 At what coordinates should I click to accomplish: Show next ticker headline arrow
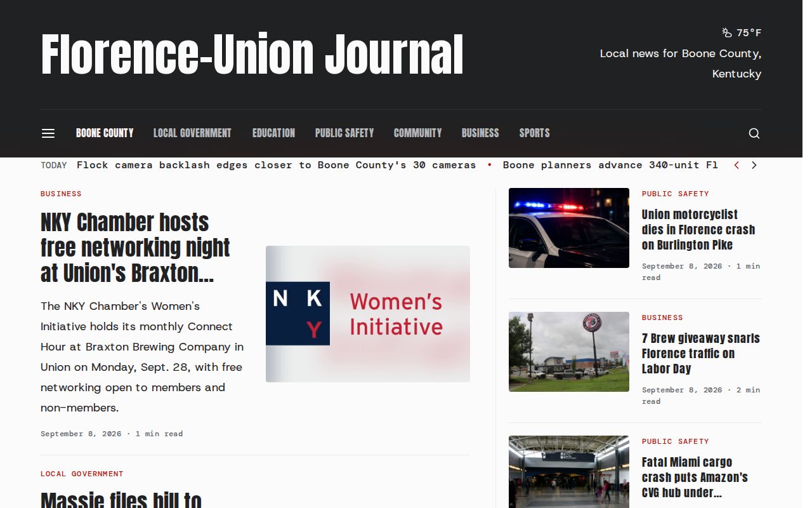(x=754, y=165)
